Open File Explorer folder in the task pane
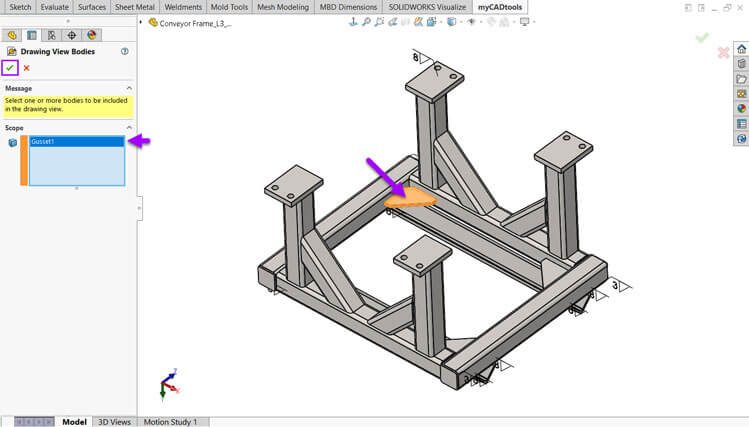 (741, 79)
